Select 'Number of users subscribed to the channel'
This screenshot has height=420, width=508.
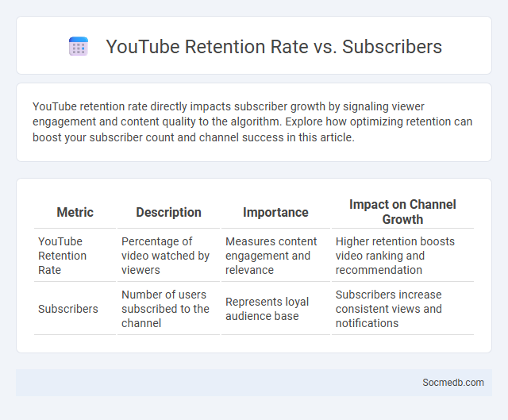[168, 309]
